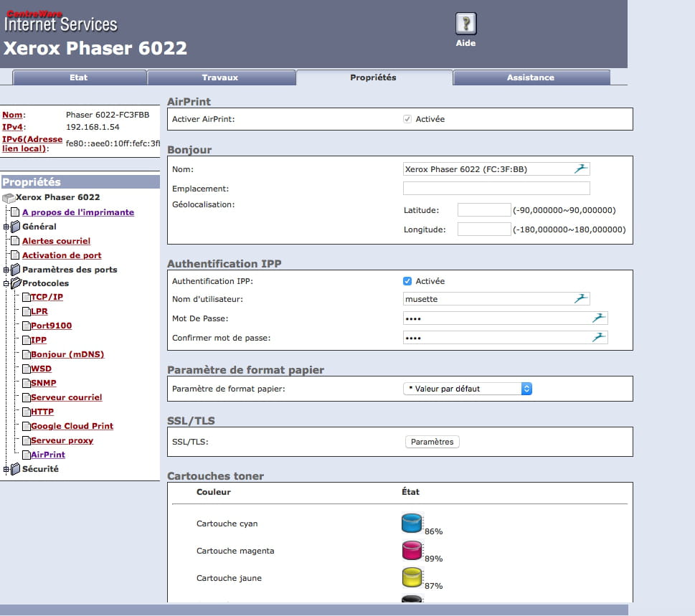Click the 87% yellow toner level text

click(x=433, y=586)
